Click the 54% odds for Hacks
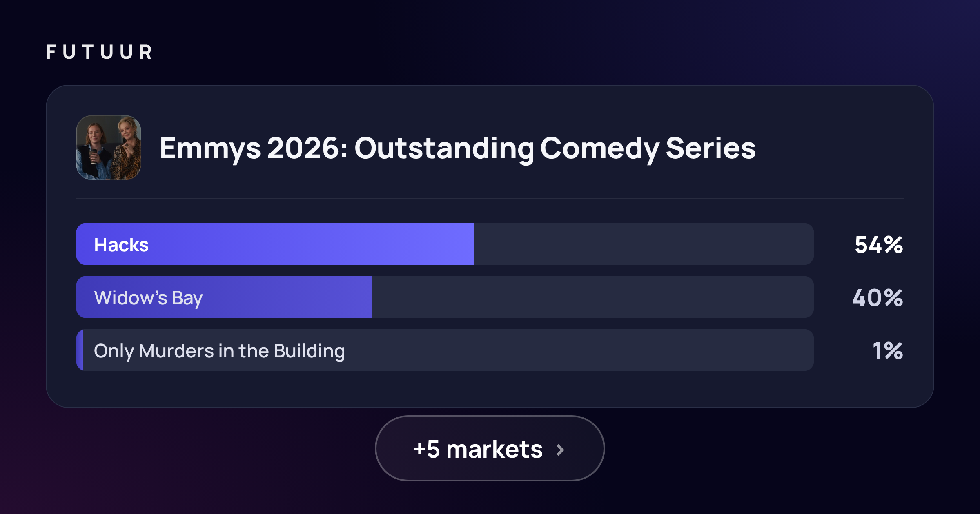This screenshot has height=514, width=980. click(879, 245)
